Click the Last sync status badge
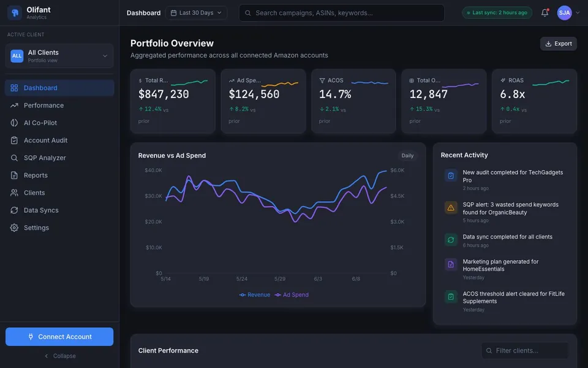The height and width of the screenshot is (368, 588). point(497,13)
